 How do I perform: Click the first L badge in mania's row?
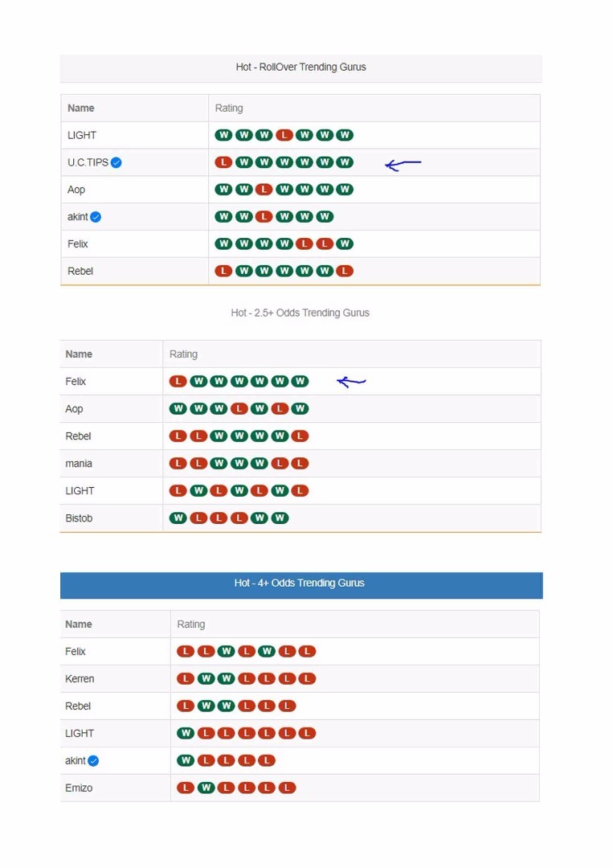[x=178, y=463]
